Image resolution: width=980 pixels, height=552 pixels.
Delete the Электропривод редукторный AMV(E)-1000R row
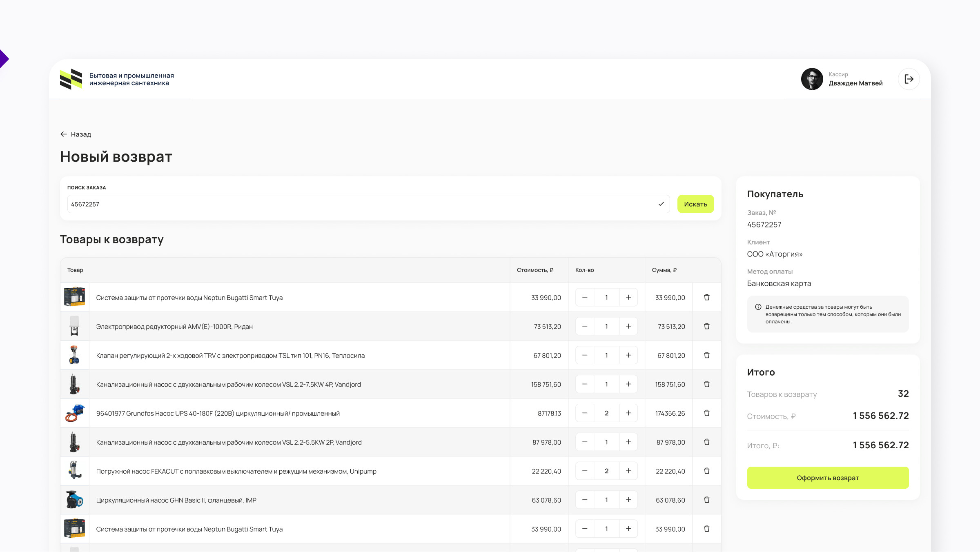tap(706, 326)
